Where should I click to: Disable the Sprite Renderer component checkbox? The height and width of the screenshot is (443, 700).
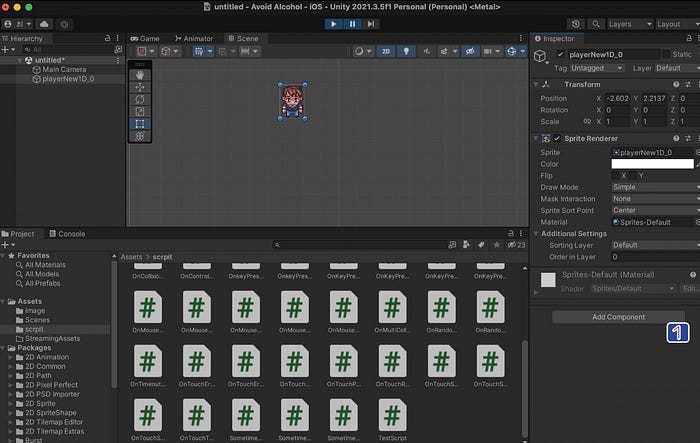557,138
